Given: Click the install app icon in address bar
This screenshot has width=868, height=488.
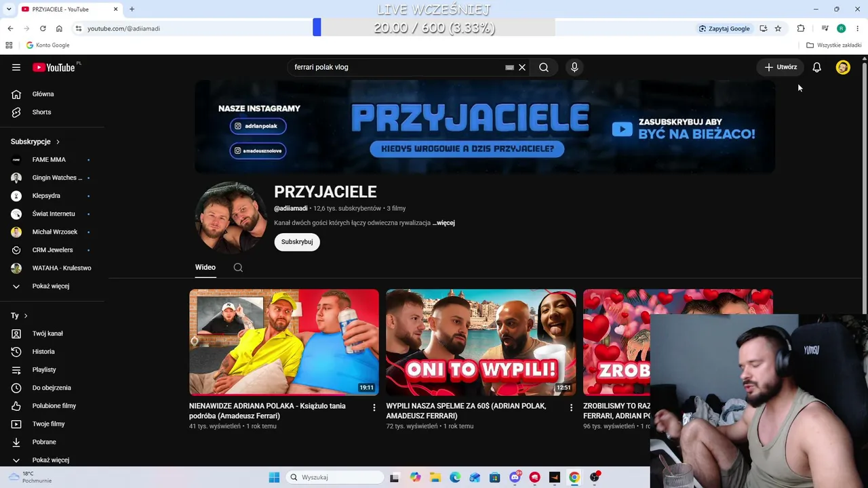Looking at the screenshot, I should tap(764, 28).
